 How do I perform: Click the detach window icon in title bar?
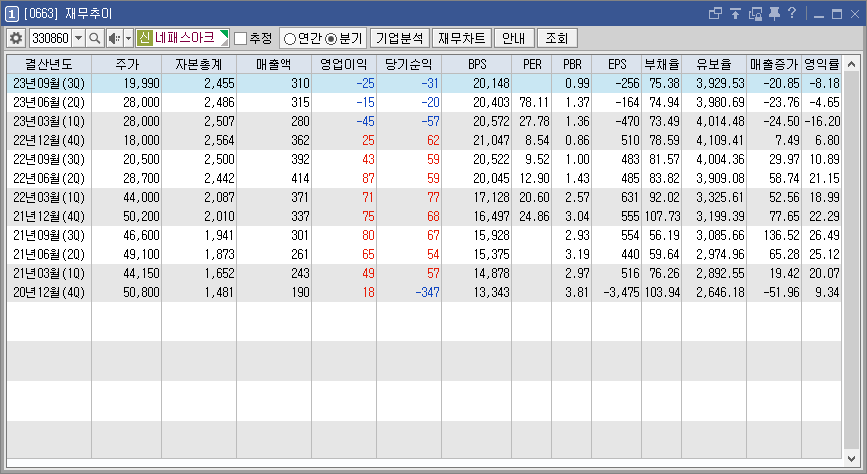click(715, 13)
